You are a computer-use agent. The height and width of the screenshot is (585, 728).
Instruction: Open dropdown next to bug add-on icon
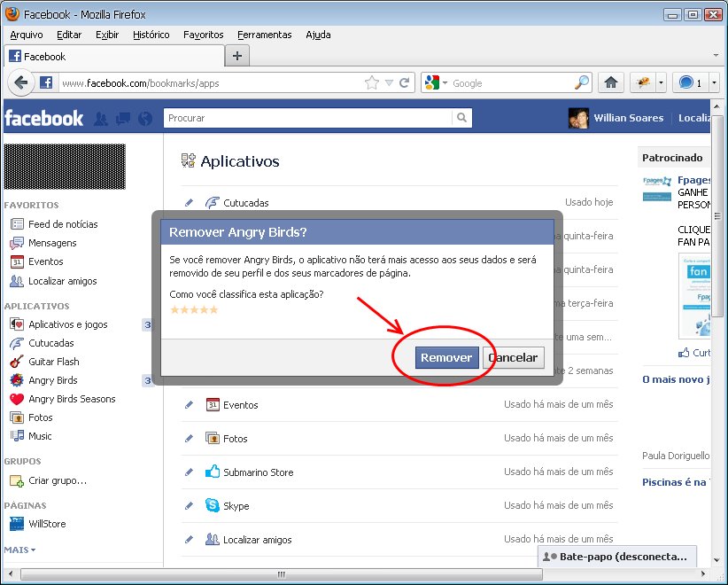click(662, 82)
